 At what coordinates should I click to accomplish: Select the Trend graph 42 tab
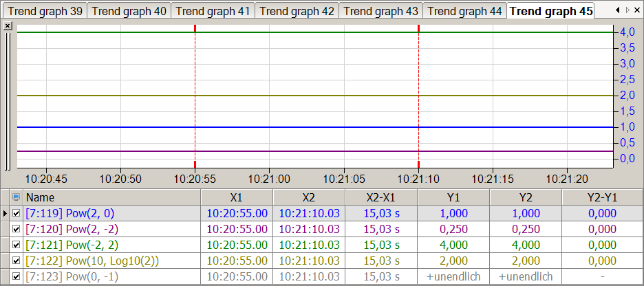point(297,11)
